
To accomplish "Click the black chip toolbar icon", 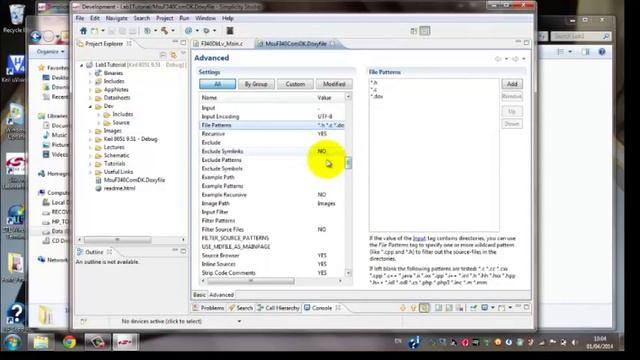I will 230,31.
